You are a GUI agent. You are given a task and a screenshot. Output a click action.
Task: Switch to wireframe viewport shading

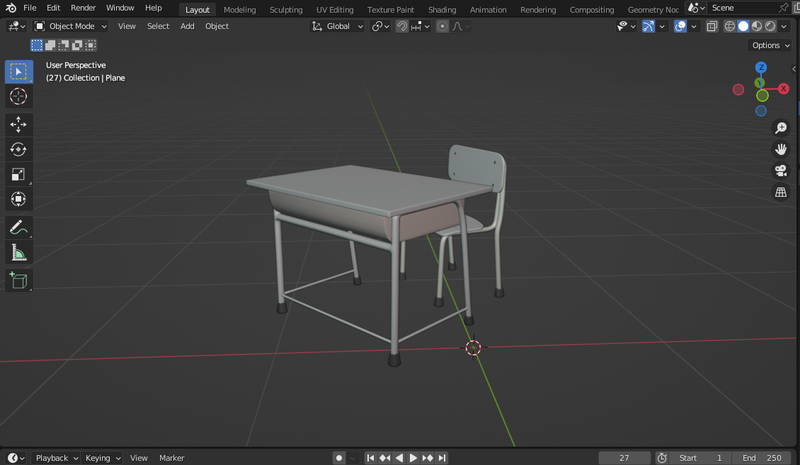pyautogui.click(x=730, y=26)
